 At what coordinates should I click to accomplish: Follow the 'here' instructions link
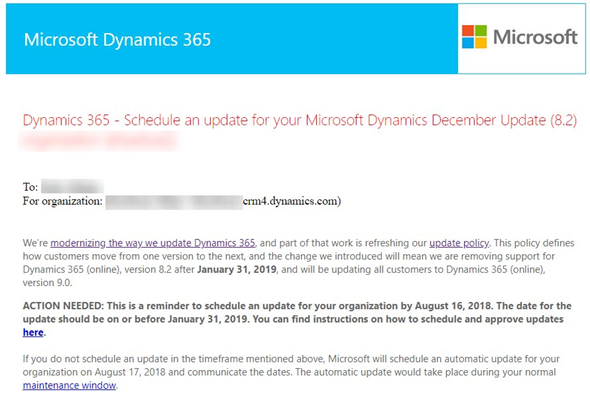coord(33,332)
